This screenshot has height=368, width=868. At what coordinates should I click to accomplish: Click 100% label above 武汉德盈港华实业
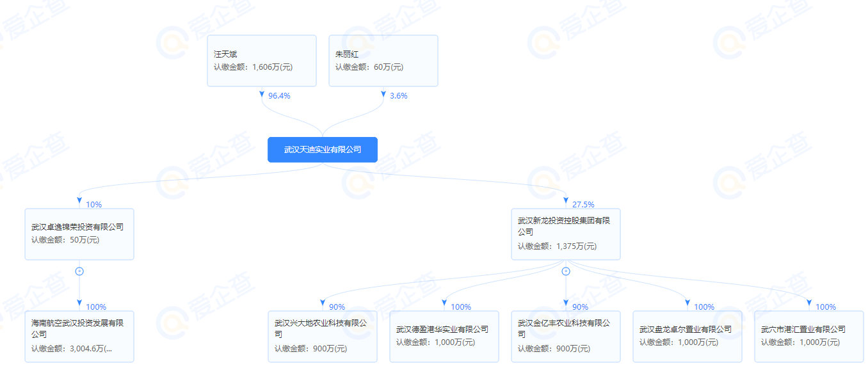461,307
